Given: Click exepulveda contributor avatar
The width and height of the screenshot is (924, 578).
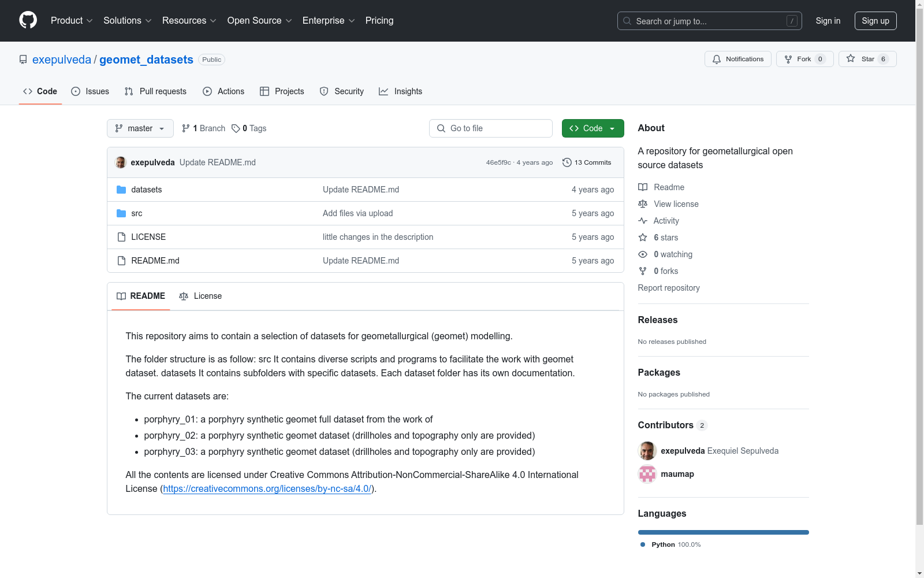Looking at the screenshot, I should click(647, 451).
